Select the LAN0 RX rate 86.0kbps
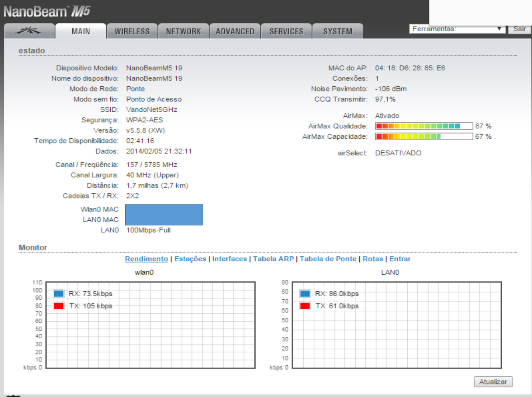 (x=344, y=294)
